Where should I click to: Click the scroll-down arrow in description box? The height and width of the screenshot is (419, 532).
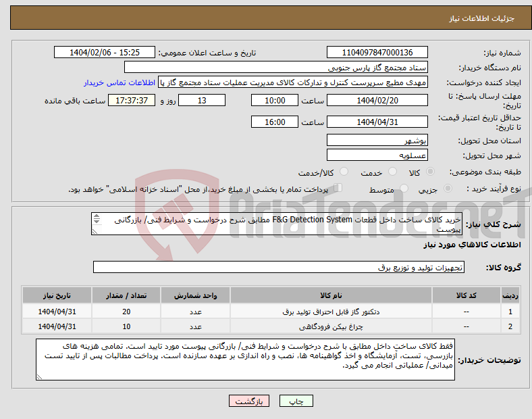coord(97,222)
